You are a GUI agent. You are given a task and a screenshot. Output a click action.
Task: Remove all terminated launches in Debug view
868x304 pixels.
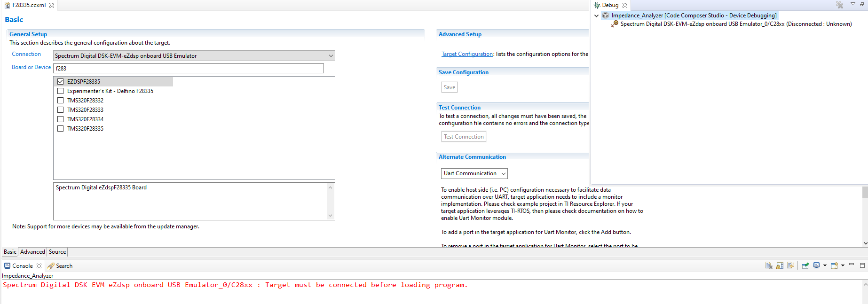click(839, 5)
